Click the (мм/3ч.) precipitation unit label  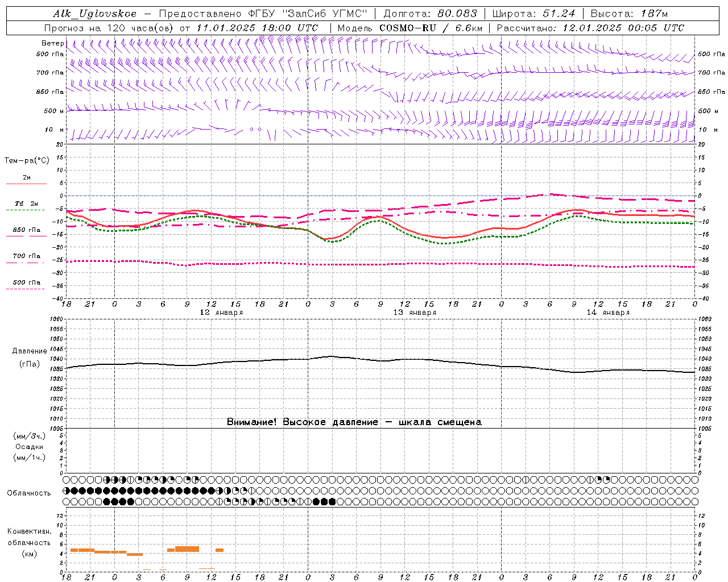(30, 436)
